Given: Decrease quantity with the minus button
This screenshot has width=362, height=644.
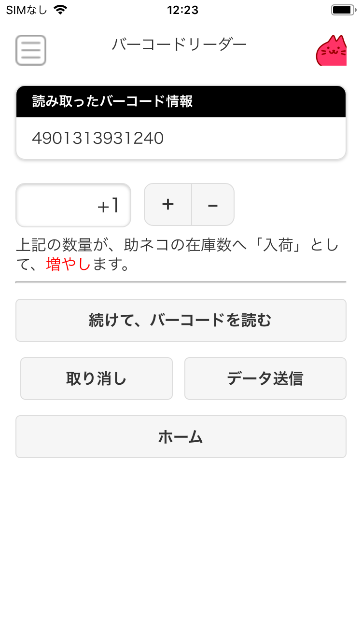Looking at the screenshot, I should point(213,205).
